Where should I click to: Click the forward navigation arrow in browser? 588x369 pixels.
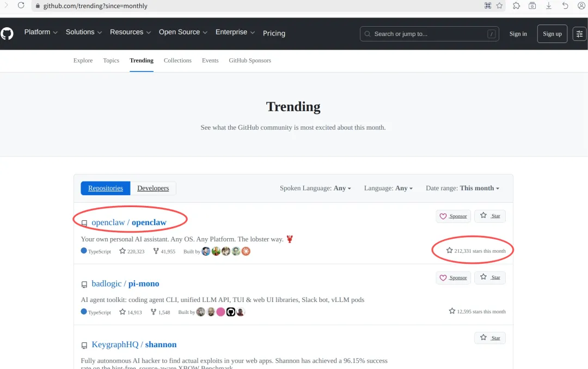6,5
